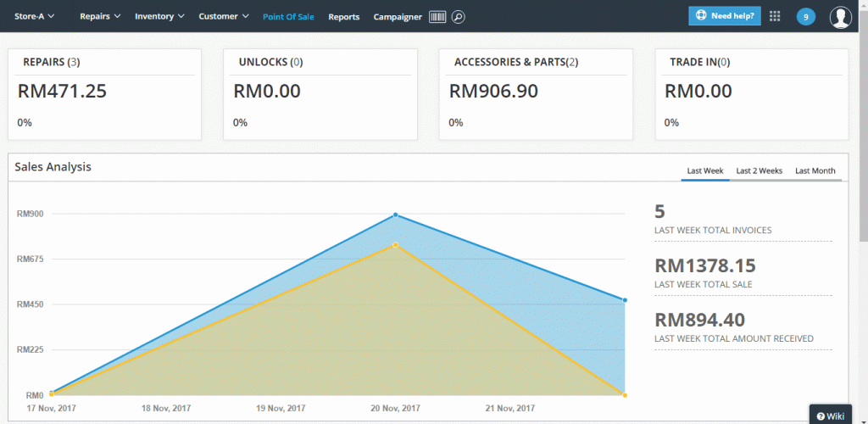Switch to the Last 2 Weeks tab
This screenshot has height=424, width=868.
(759, 171)
